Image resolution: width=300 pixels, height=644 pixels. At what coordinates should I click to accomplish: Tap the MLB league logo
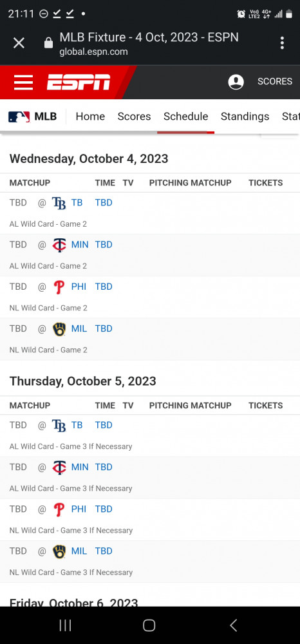(x=19, y=117)
